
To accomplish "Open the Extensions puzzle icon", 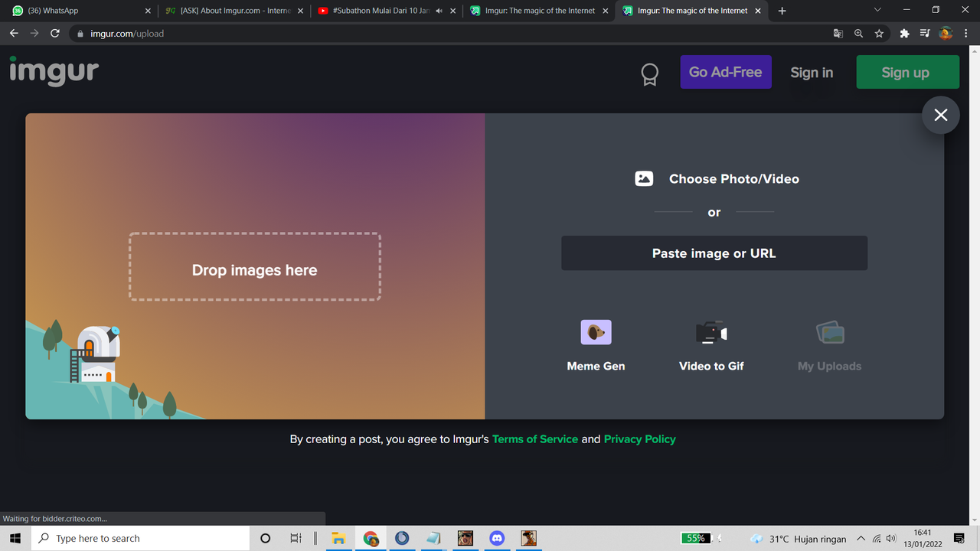I will [904, 34].
